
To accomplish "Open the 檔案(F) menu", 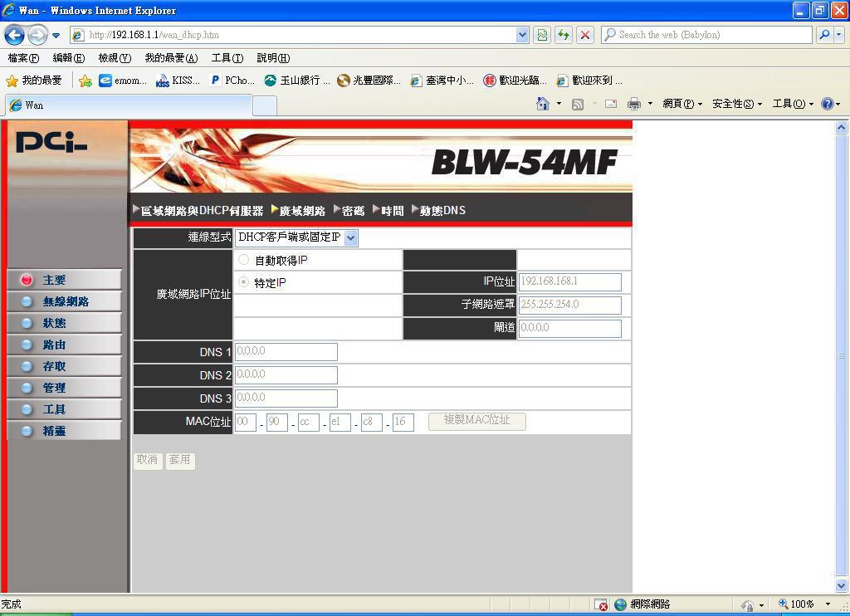I will (23, 58).
